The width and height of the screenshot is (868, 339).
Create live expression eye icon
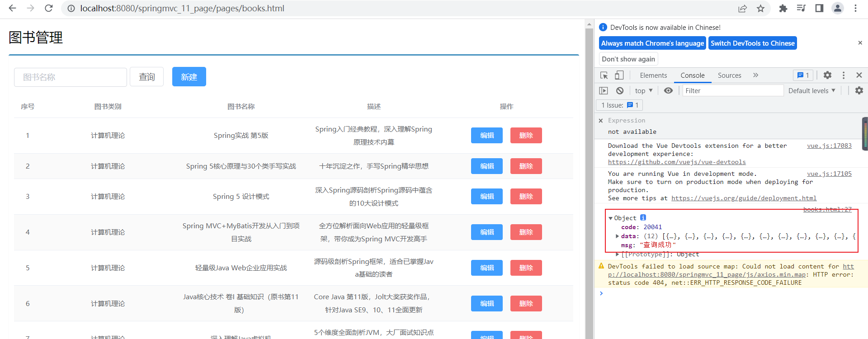(668, 91)
